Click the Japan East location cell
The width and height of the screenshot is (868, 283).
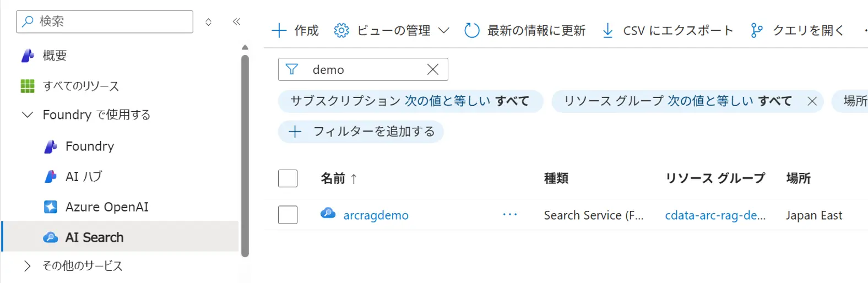[814, 215]
